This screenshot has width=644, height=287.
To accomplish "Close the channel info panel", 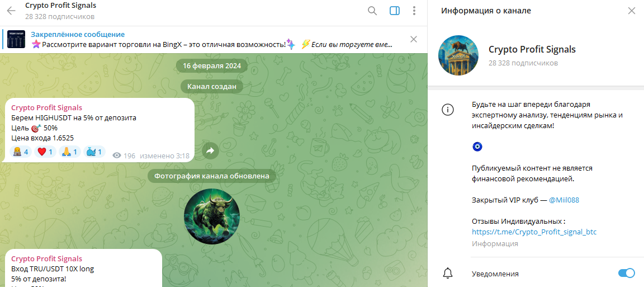I will 632,11.
